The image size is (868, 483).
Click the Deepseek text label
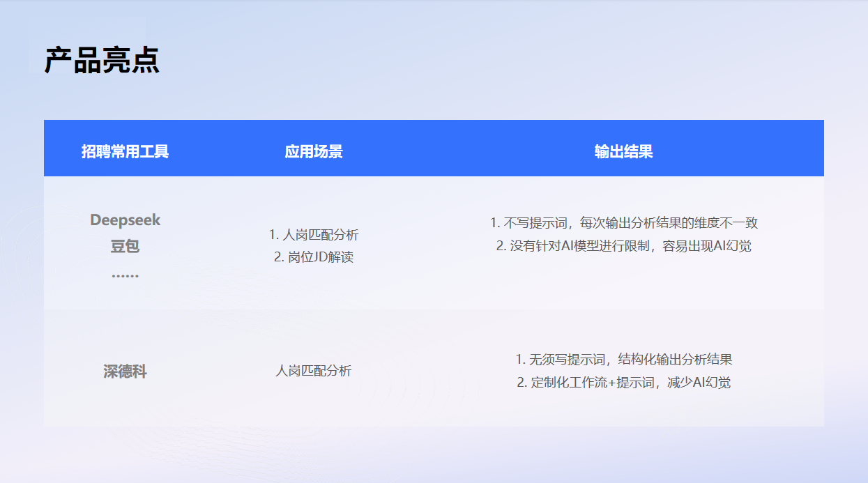(x=125, y=220)
